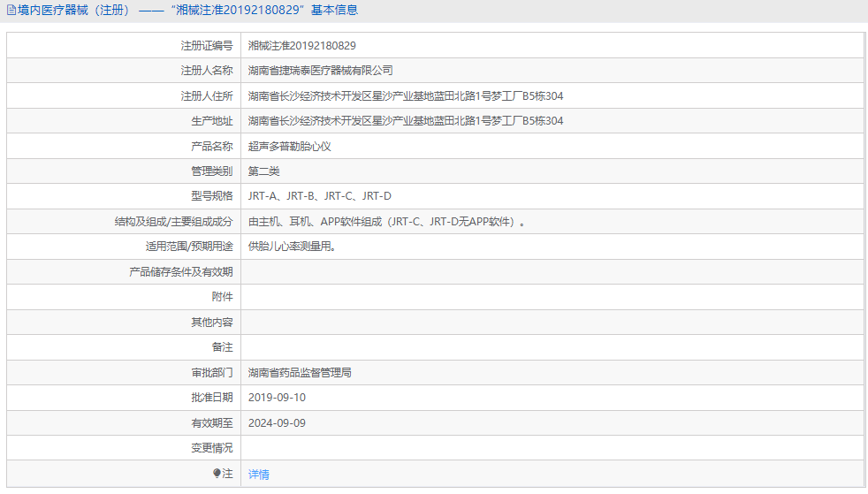Click the 注册人名称 label
Viewport: 868px width, 494px height.
[x=207, y=70]
